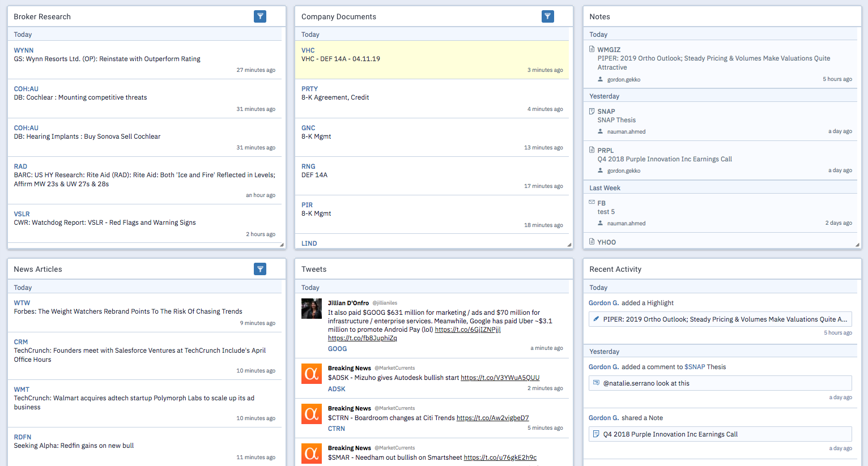Open the WTW ticker in News Articles

click(x=22, y=303)
